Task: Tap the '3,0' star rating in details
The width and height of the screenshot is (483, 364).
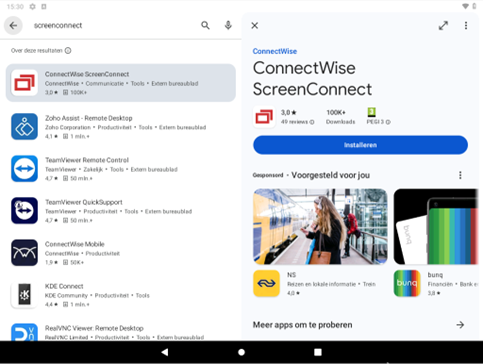Action: [289, 112]
